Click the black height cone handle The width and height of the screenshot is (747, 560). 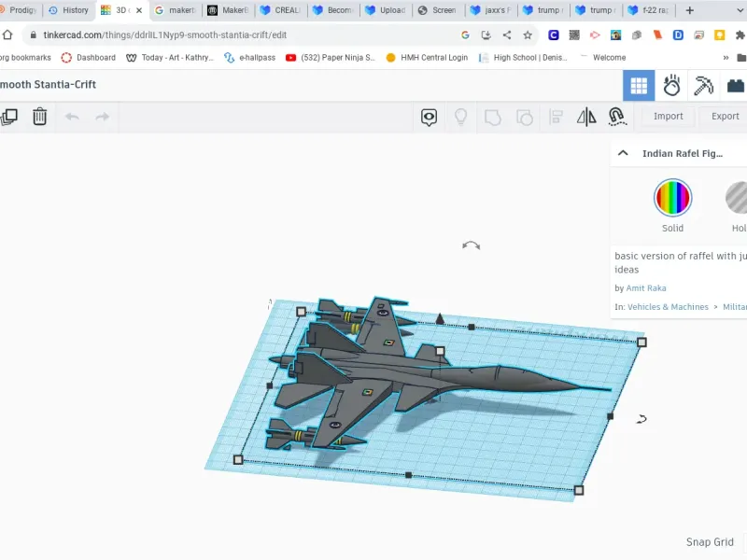pos(440,318)
